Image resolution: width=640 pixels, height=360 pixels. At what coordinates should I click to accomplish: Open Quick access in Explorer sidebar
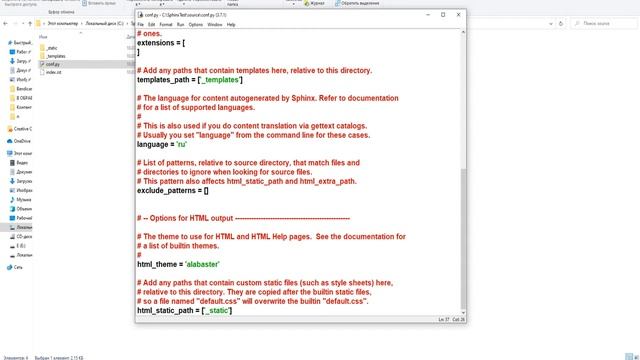tap(20, 43)
